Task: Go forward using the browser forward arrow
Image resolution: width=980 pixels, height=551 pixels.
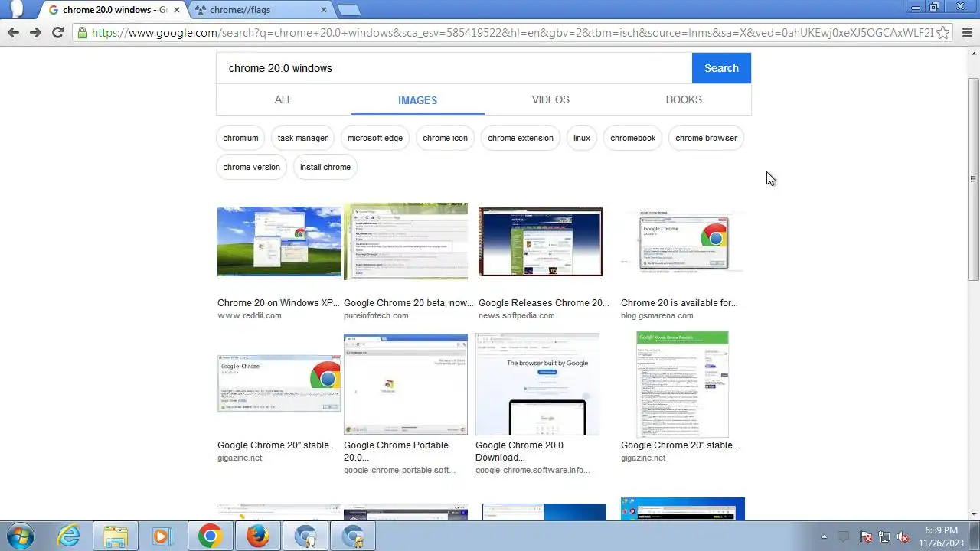Action: pos(35,32)
